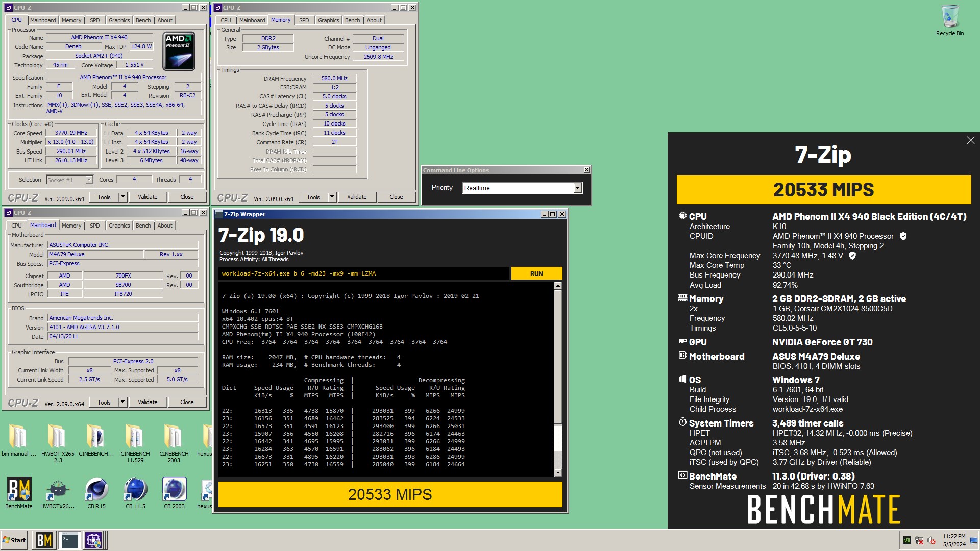Click the Start button

point(14,540)
